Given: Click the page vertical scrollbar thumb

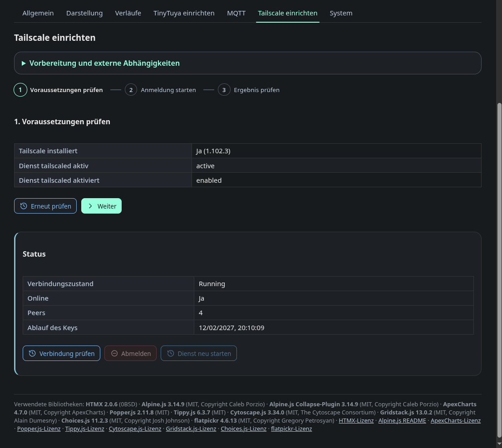Looking at the screenshot, I should [499, 270].
